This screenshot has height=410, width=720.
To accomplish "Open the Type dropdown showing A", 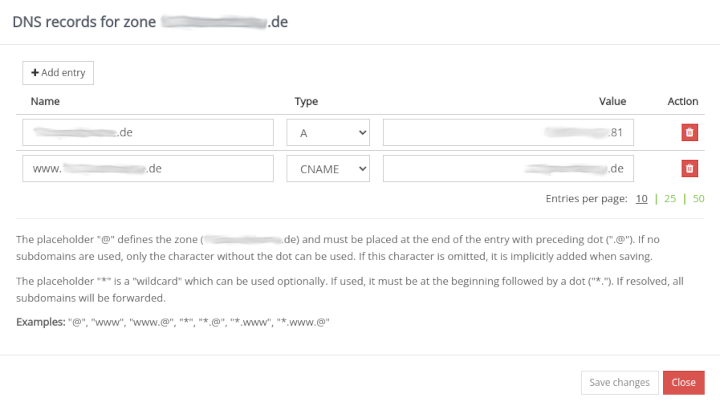I will pyautogui.click(x=328, y=133).
